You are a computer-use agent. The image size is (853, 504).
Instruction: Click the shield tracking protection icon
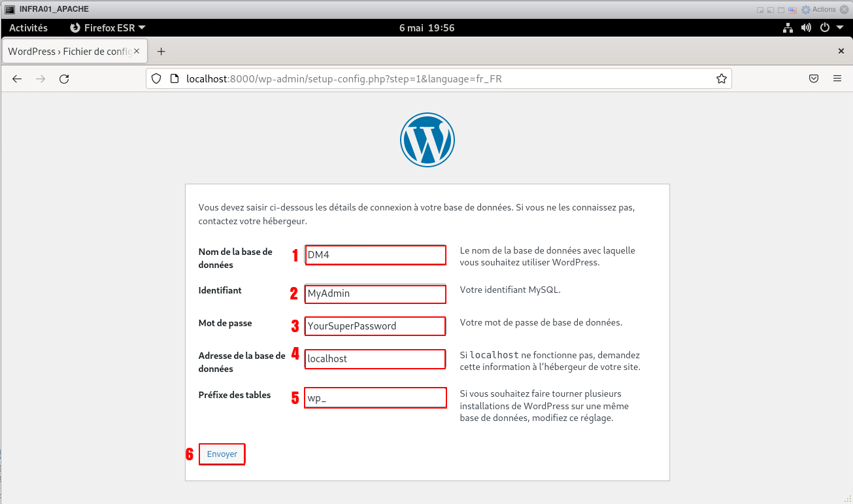point(156,79)
